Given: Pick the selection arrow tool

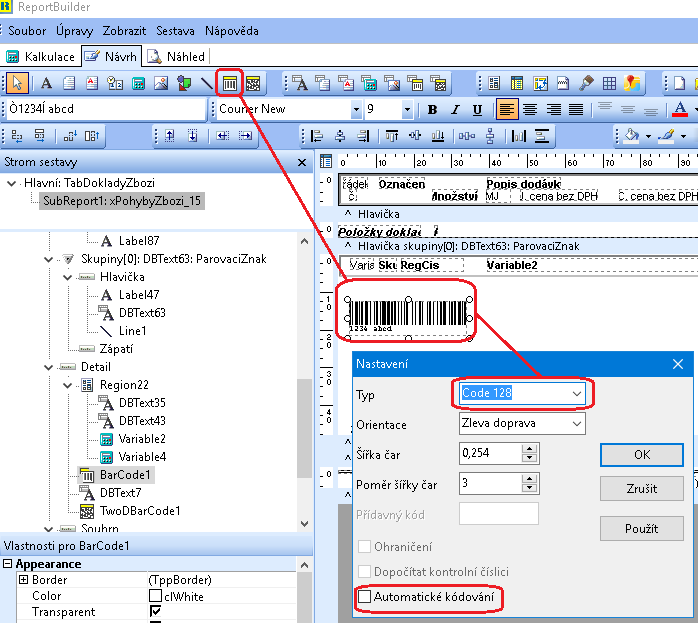Looking at the screenshot, I should (x=17, y=83).
